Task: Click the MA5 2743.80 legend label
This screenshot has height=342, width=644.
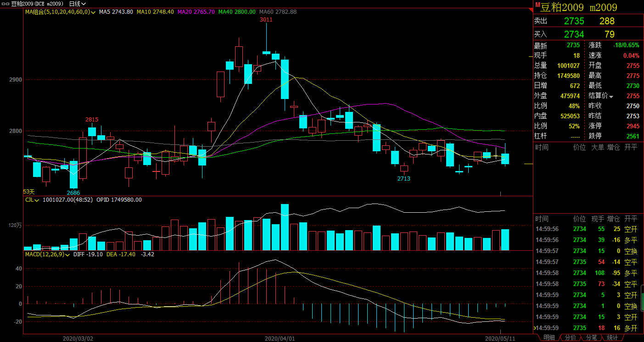Action: [x=116, y=12]
